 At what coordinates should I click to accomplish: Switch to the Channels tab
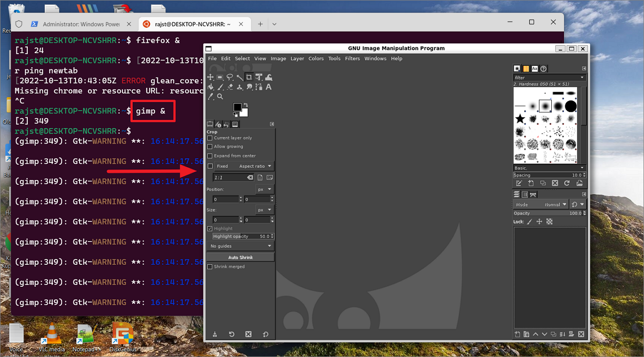click(x=525, y=195)
